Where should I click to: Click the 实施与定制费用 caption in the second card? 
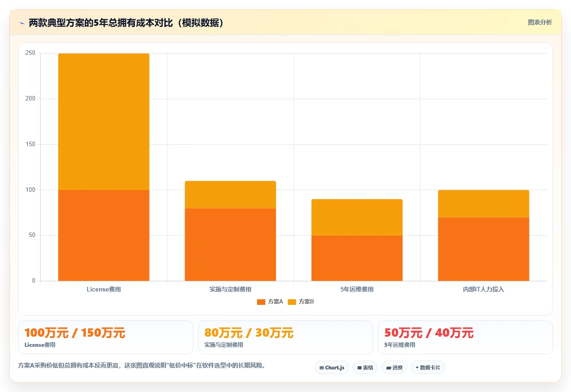(x=224, y=345)
